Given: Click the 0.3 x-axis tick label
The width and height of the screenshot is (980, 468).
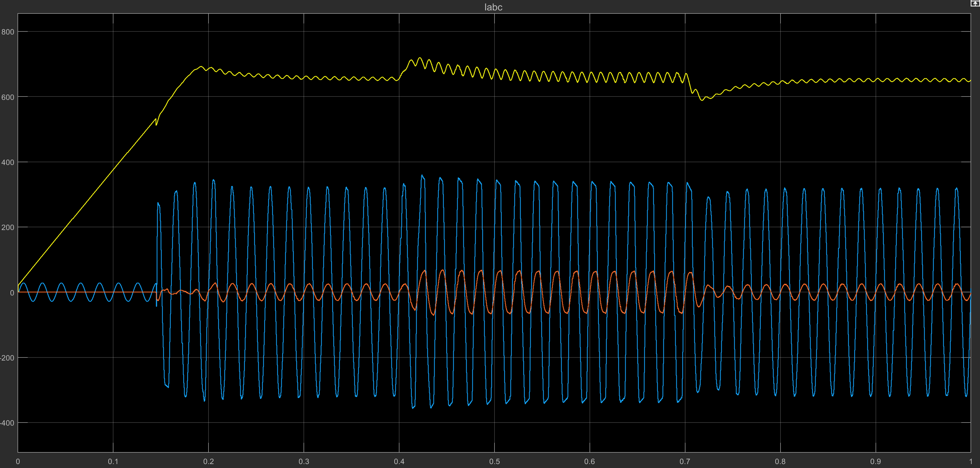Looking at the screenshot, I should pos(304,461).
